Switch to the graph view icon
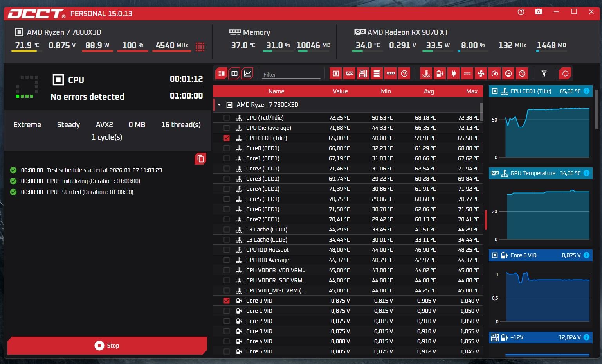 click(x=247, y=74)
